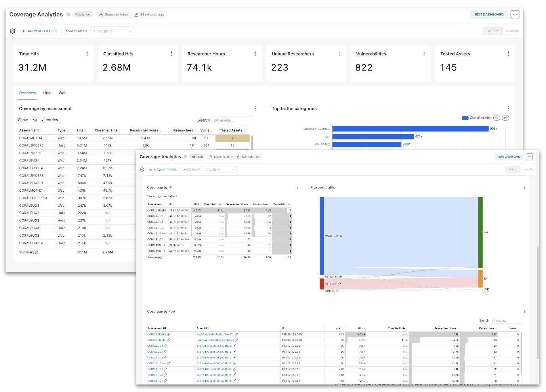Click Search field in Coverage by Port
Screen dimensions: 546x392
coord(506,320)
